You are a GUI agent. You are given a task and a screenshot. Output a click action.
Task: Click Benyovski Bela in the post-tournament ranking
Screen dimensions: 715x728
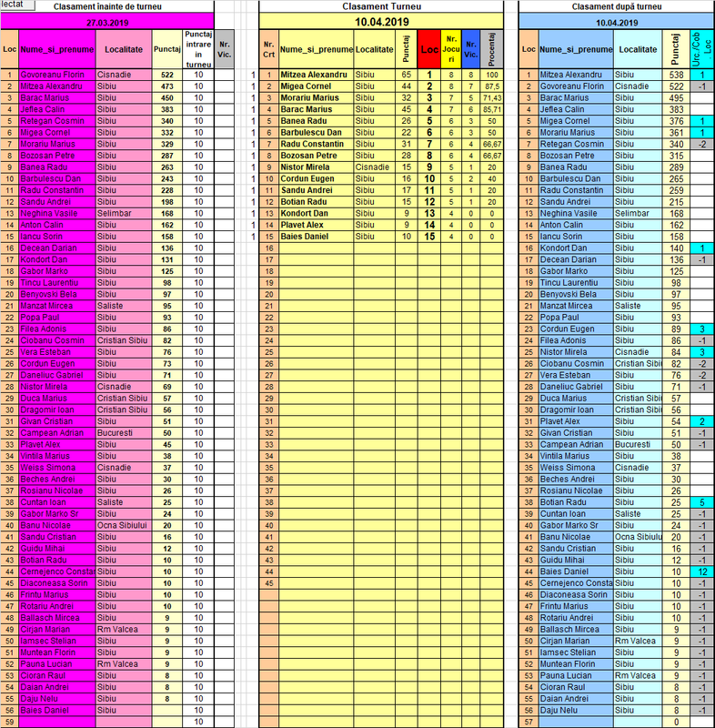click(575, 294)
